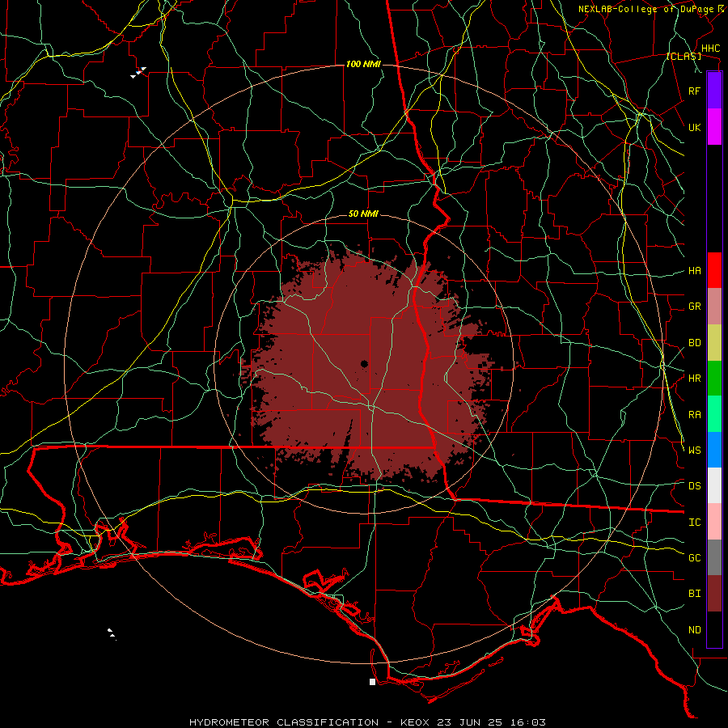The image size is (728, 728).
Task: Click the white square marker near the southern coast
Action: coord(372,682)
